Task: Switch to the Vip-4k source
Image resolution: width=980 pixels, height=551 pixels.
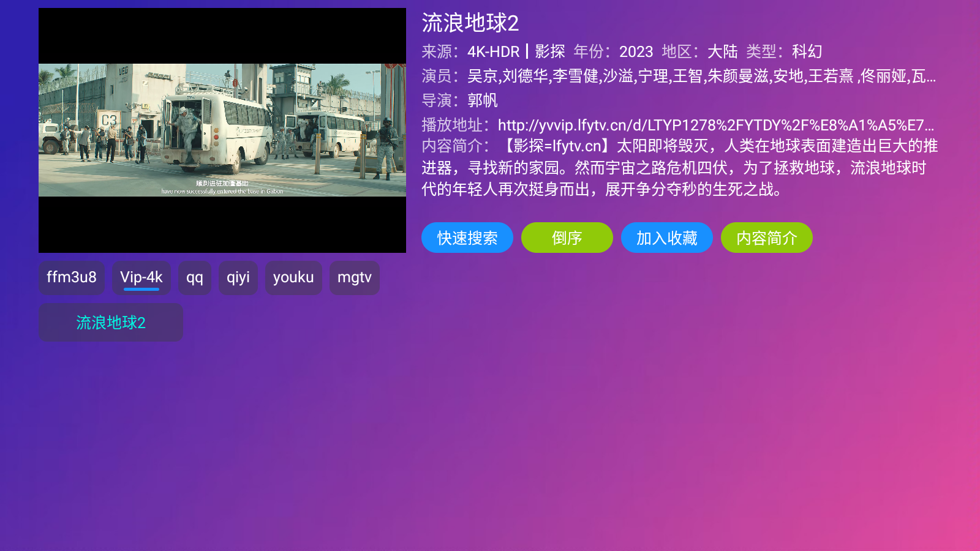Action: pyautogui.click(x=141, y=277)
